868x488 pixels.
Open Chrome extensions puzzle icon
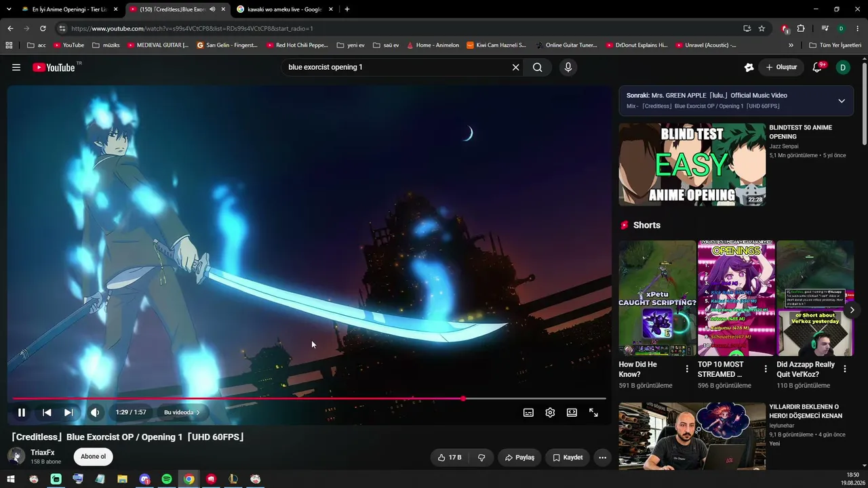click(x=801, y=28)
